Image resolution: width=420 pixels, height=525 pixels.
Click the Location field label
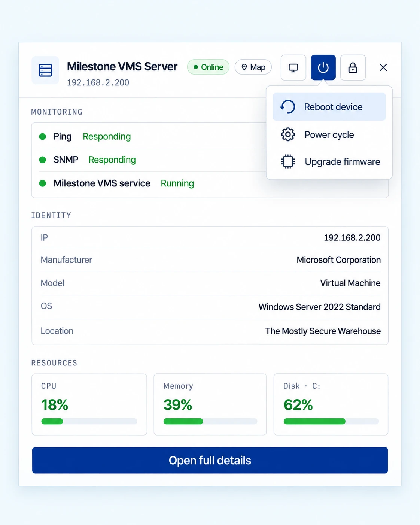click(x=57, y=331)
